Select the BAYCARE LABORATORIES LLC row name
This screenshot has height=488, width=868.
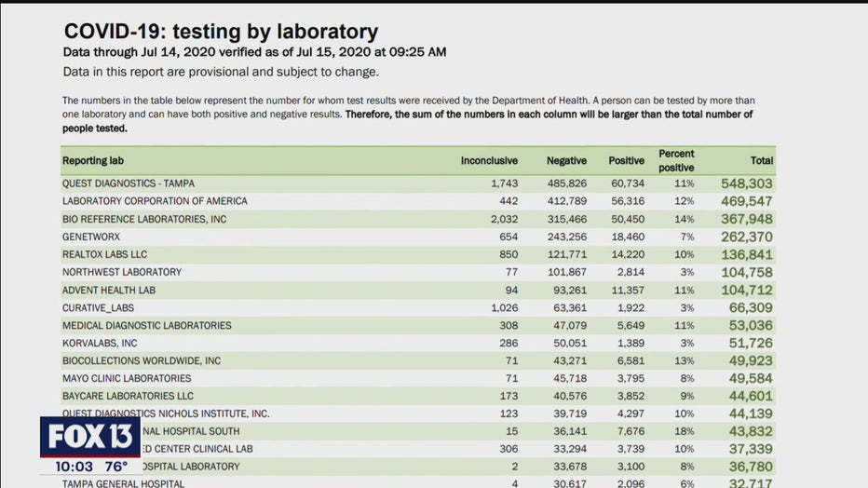tap(128, 396)
